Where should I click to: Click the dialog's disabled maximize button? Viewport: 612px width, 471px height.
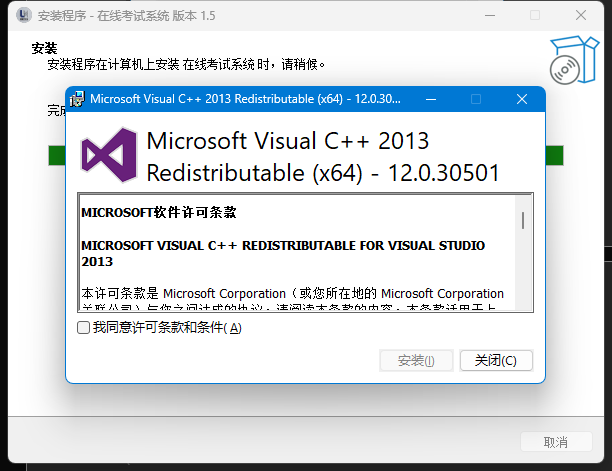pos(476,99)
